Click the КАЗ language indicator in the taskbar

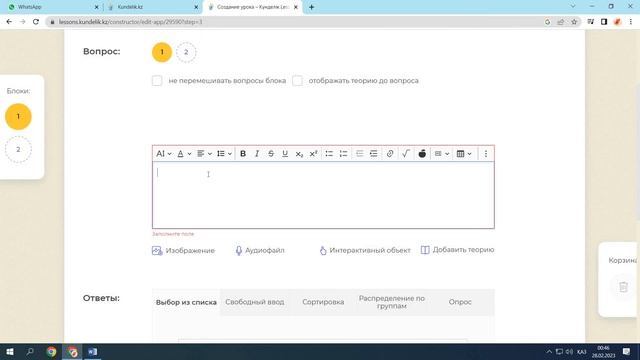(x=582, y=352)
